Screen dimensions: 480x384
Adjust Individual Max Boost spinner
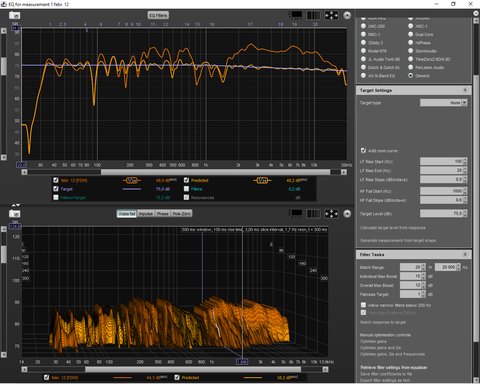pos(424,276)
